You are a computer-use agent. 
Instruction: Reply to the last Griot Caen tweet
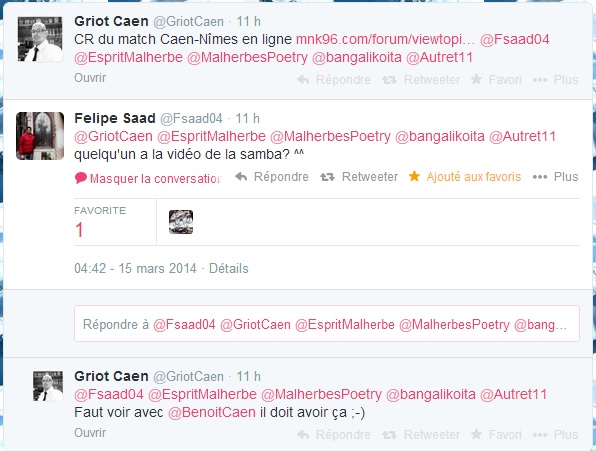coord(334,434)
